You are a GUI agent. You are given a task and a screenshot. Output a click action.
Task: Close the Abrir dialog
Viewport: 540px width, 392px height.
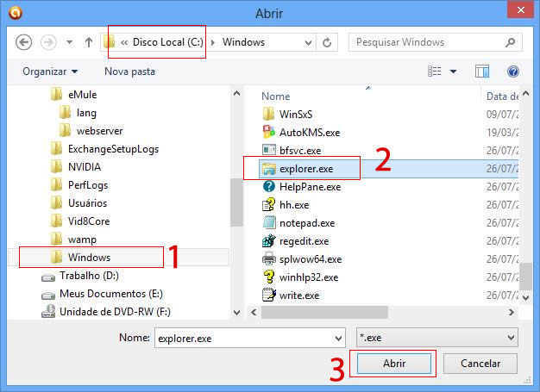[521, 10]
